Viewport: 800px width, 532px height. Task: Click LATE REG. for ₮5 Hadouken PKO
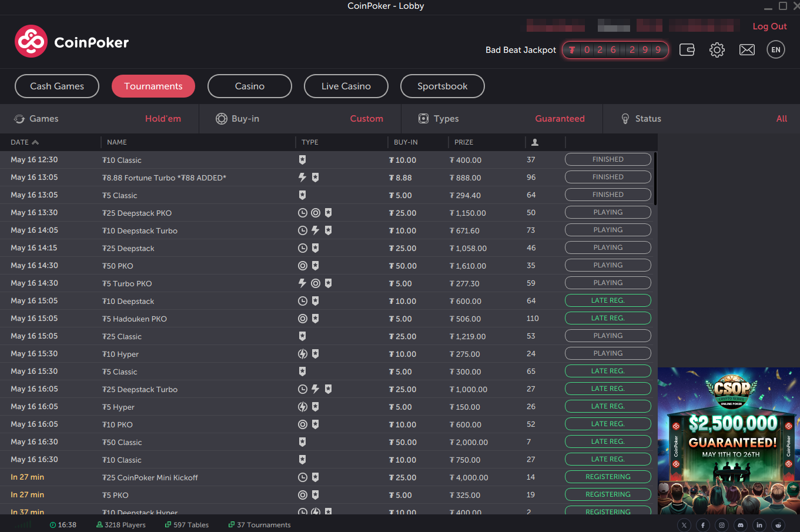tap(608, 318)
